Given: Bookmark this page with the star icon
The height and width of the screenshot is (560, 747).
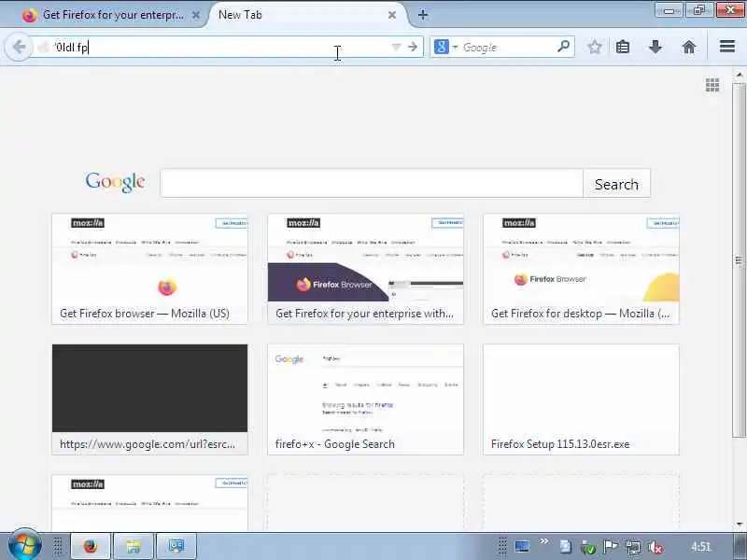Looking at the screenshot, I should pos(594,47).
